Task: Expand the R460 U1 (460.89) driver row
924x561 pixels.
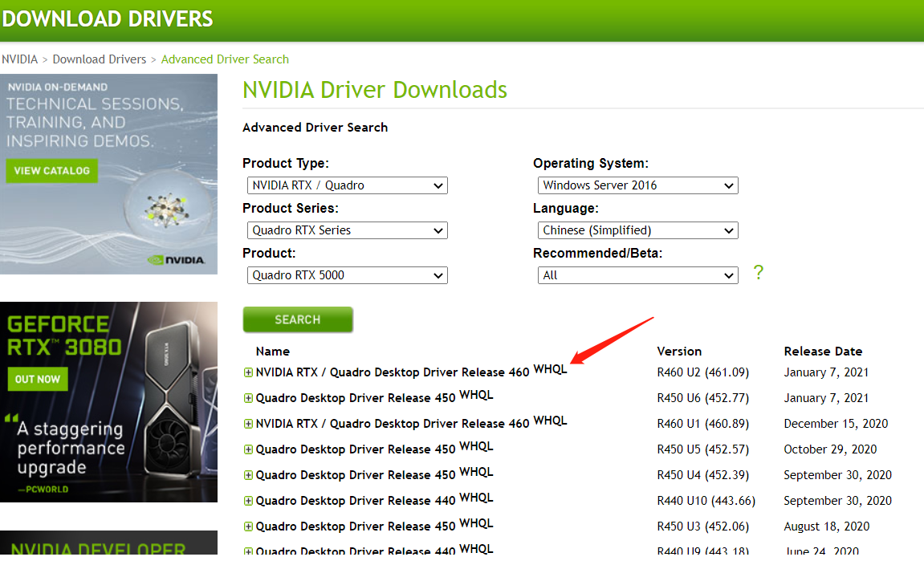Action: click(248, 424)
